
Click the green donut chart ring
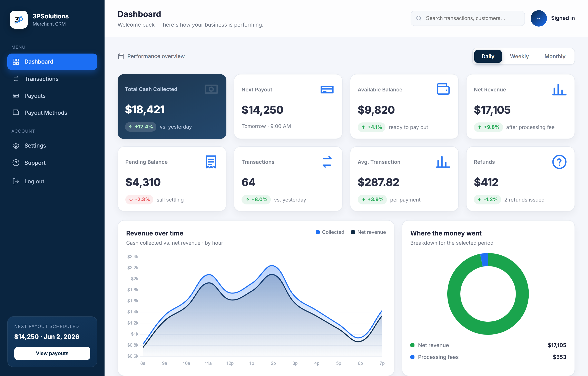pyautogui.click(x=488, y=328)
